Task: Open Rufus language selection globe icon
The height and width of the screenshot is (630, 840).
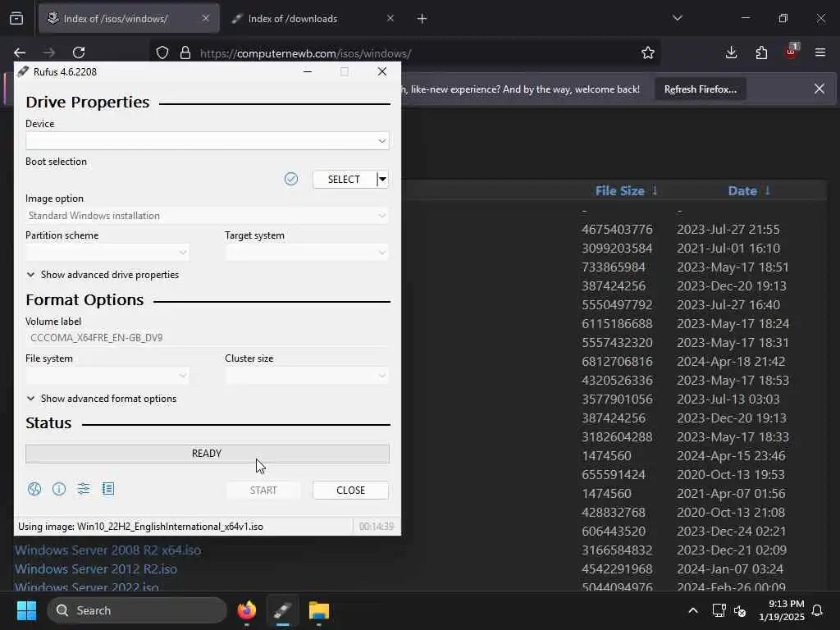Action: (34, 489)
